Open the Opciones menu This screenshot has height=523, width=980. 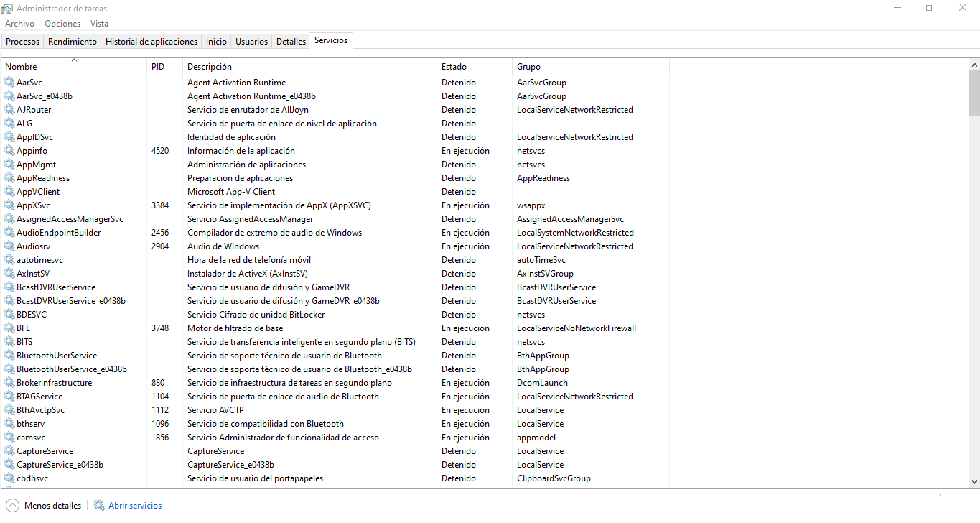(x=62, y=24)
